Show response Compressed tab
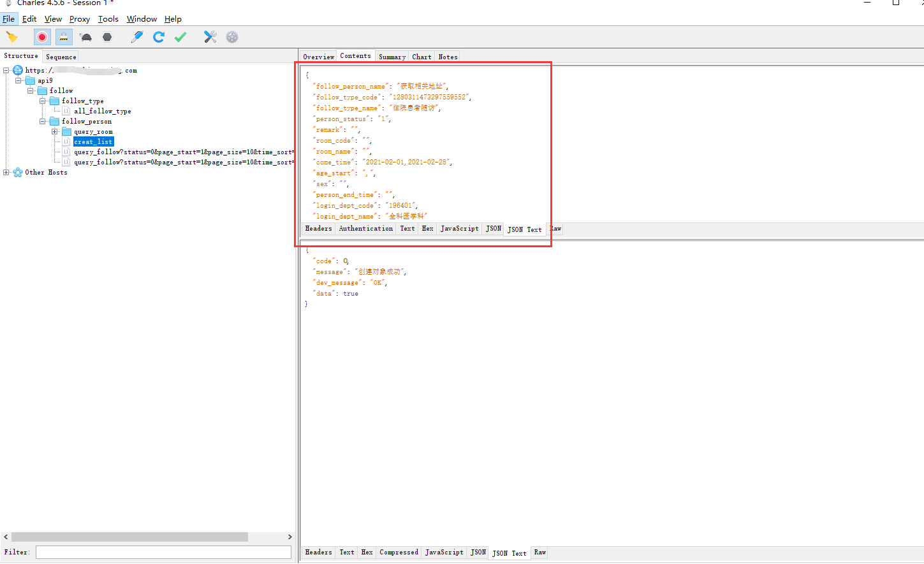This screenshot has width=924, height=564. (399, 553)
